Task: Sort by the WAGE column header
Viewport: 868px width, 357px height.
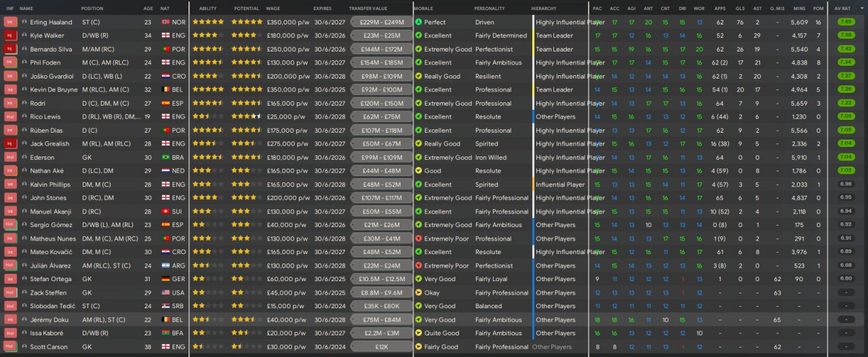Action: pos(273,8)
